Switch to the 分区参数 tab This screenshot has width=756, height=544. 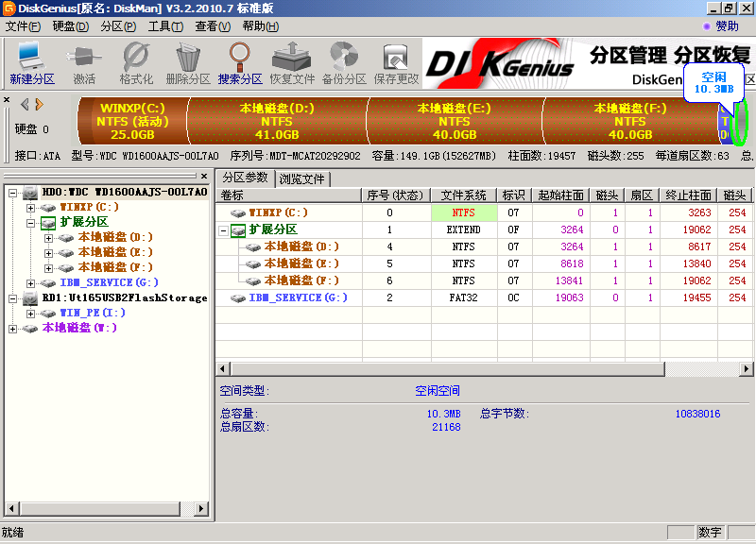point(245,178)
